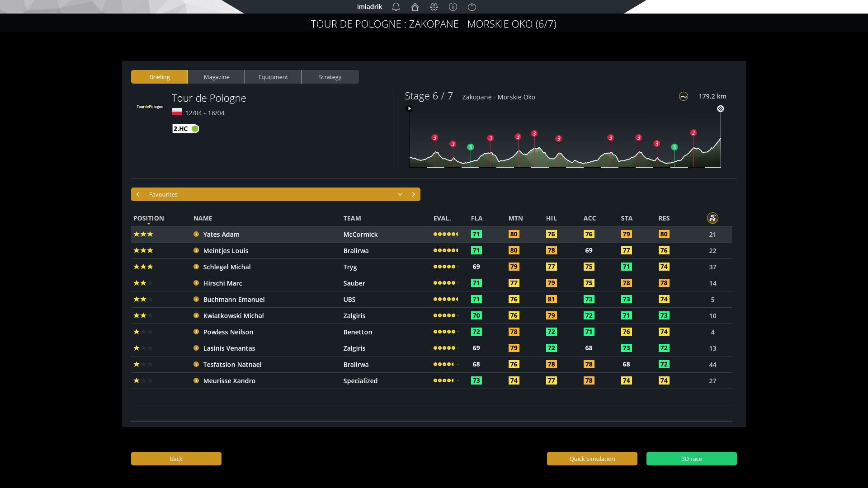Open the notifications bell icon
Viewport: 868px width, 488px height.
396,7
